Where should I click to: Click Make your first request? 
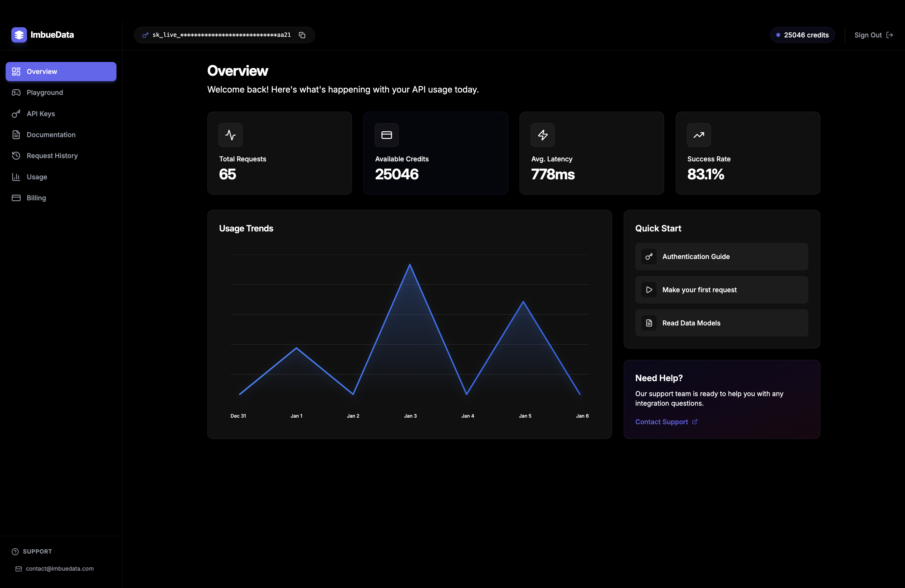point(721,290)
